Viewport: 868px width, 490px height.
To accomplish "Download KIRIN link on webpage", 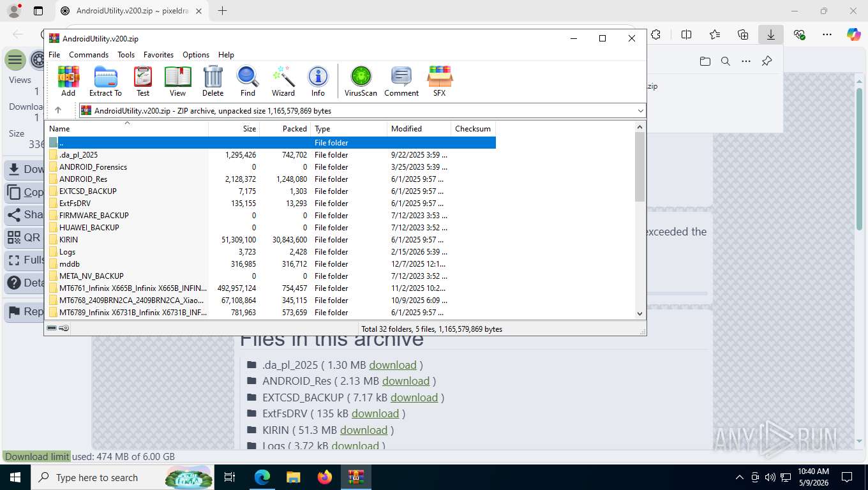I will (x=364, y=430).
